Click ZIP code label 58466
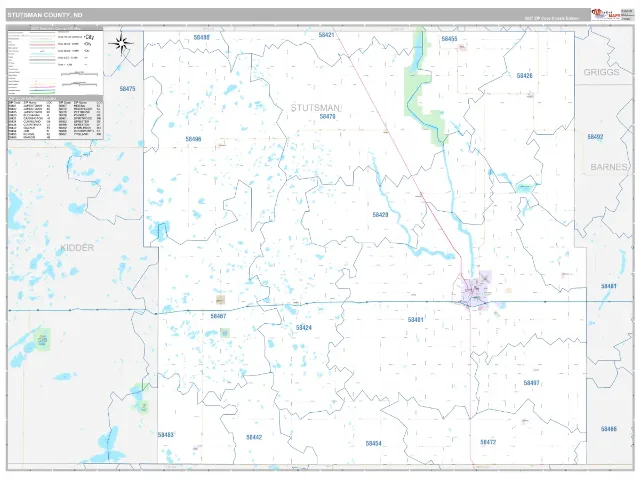Viewport: 640px width, 480px height. (609, 429)
